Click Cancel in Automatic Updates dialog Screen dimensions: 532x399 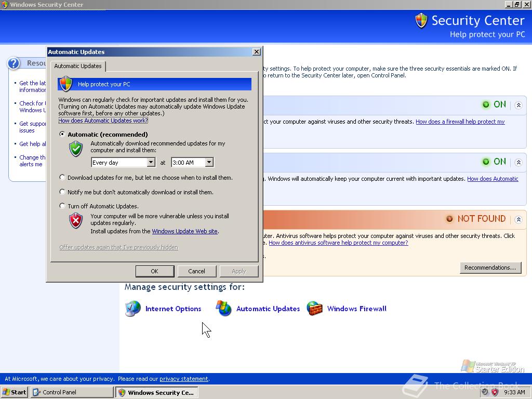point(197,271)
